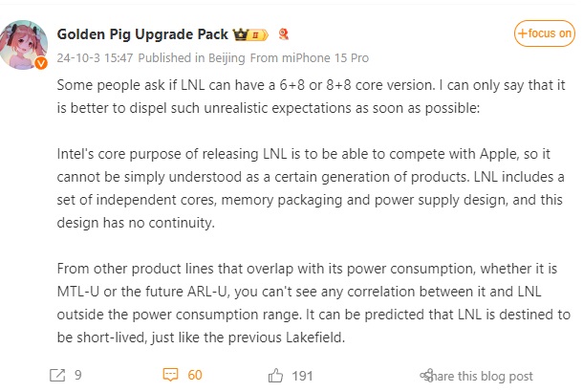Click the share network icon
The height and width of the screenshot is (392, 583).
click(x=427, y=376)
